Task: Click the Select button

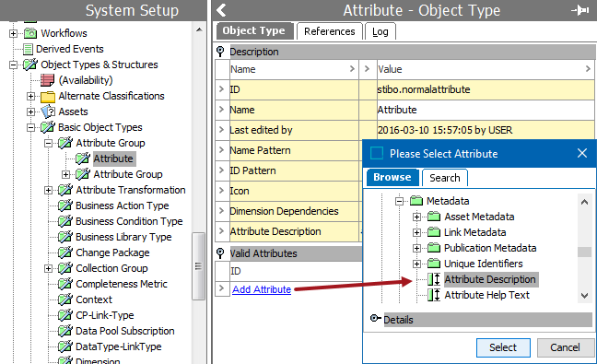Action: coord(503,347)
